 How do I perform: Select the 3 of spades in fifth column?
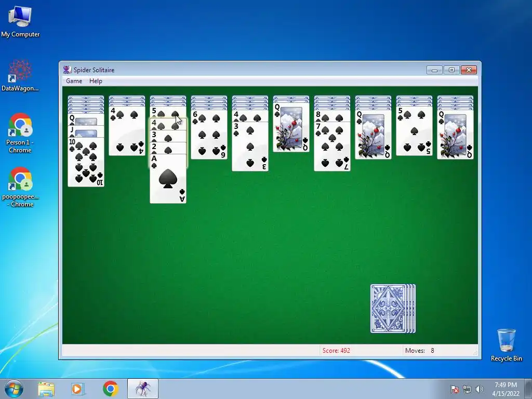250,146
